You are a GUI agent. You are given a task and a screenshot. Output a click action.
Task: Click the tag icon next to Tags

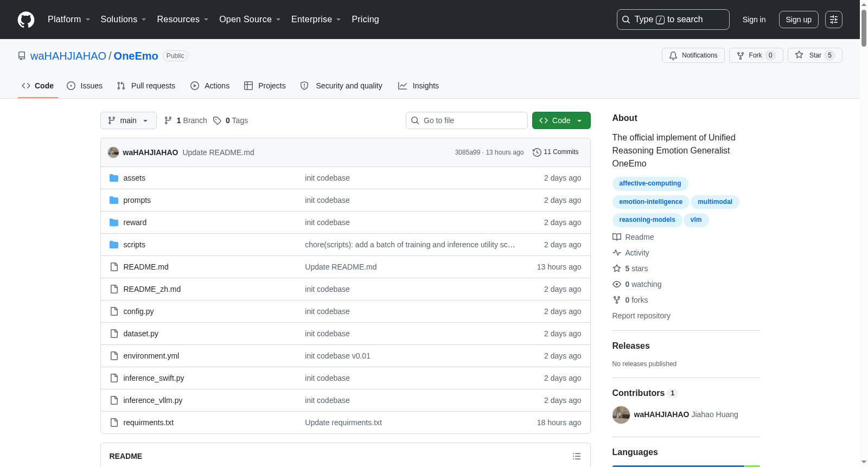coord(217,120)
